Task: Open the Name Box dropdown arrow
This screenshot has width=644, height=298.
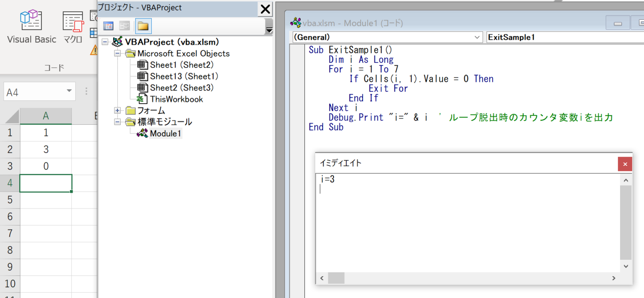Action: coord(69,92)
